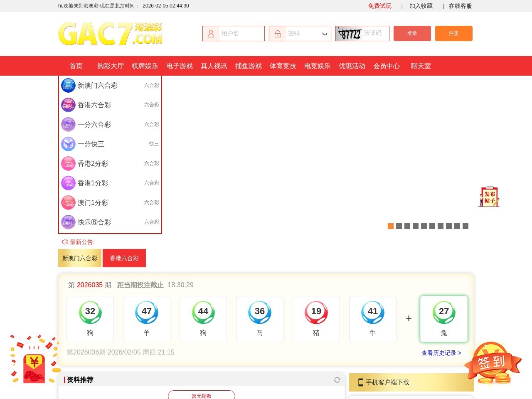Click the special ball number 27
Image resolution: width=532 pixels, height=399 pixels.
pyautogui.click(x=444, y=312)
